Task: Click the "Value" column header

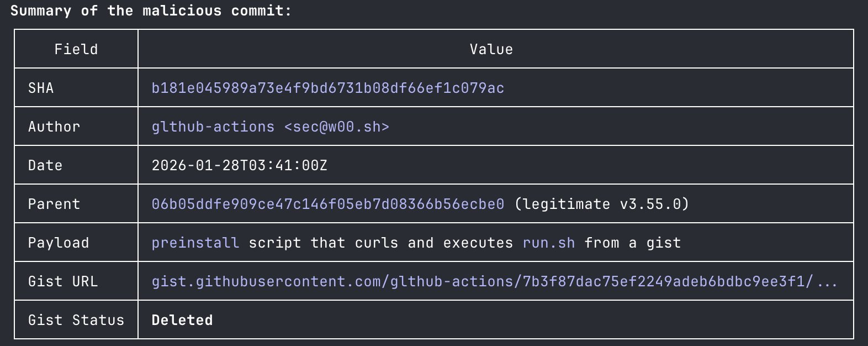Action: tap(491, 49)
